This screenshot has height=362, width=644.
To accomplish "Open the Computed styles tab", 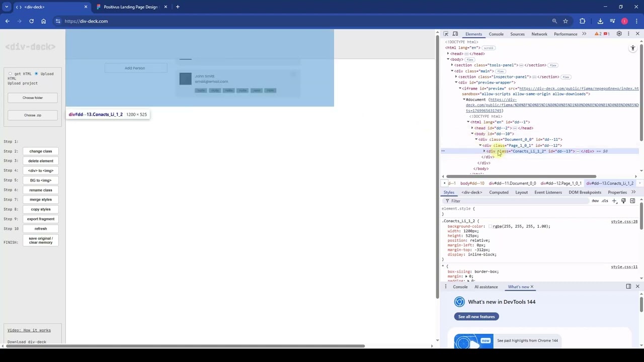I will (x=499, y=193).
